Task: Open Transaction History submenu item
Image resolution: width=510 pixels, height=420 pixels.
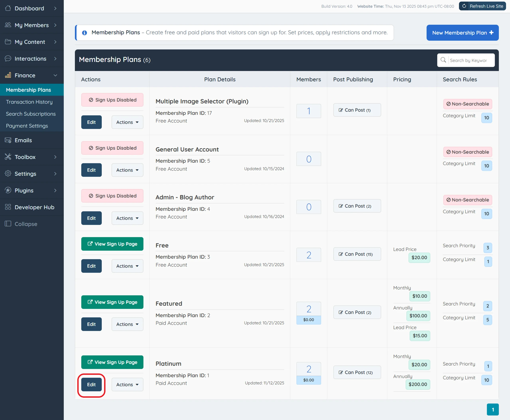Action: coord(29,102)
